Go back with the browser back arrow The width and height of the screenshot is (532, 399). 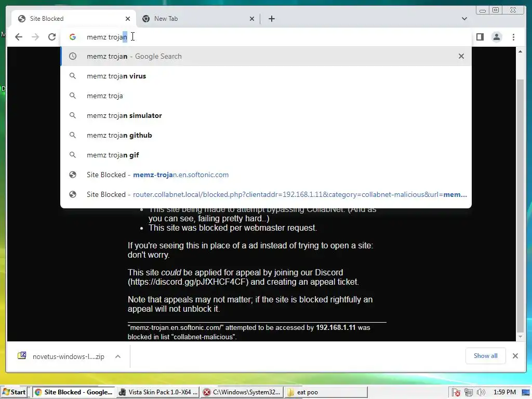click(19, 37)
